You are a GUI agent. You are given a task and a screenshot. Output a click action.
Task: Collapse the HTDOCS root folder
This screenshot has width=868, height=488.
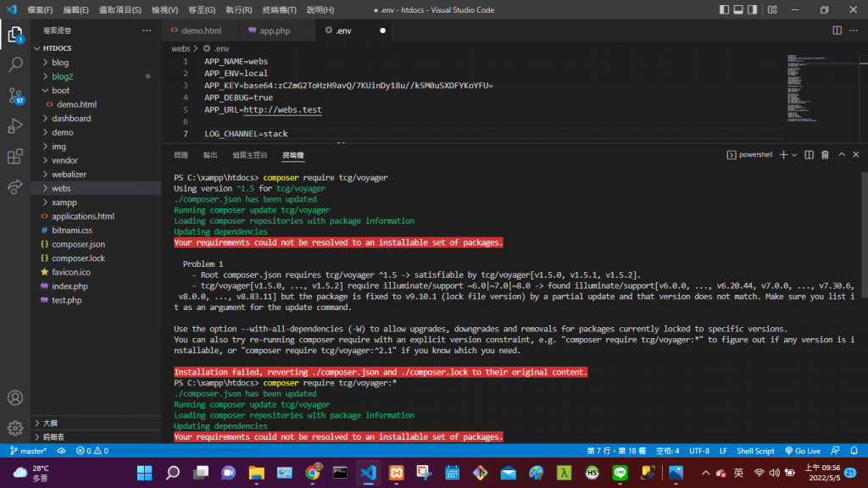pyautogui.click(x=97, y=48)
